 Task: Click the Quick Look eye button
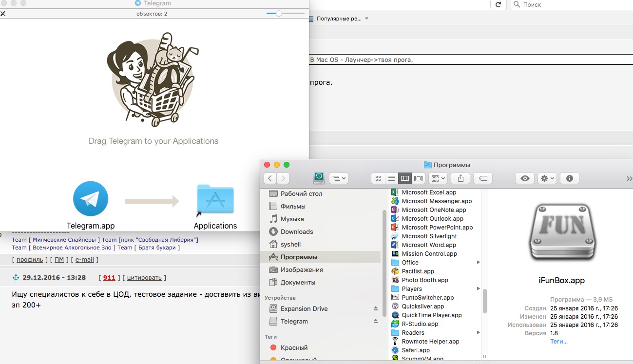coord(524,178)
